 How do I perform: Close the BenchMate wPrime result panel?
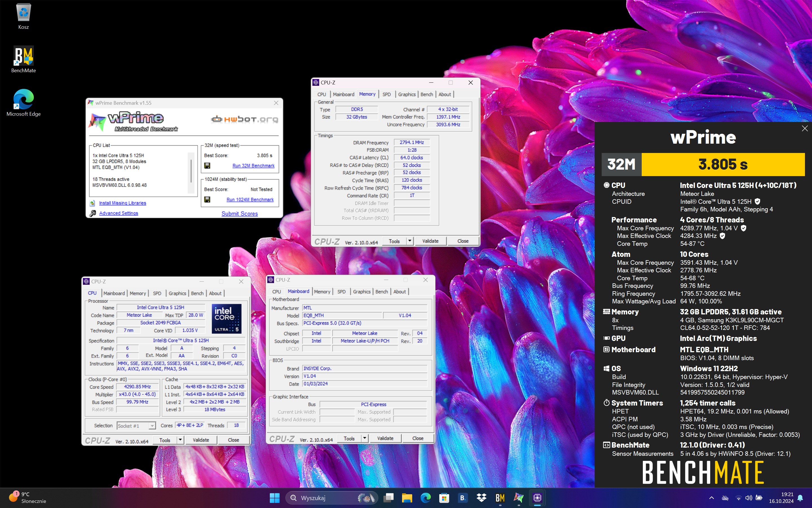pos(805,128)
